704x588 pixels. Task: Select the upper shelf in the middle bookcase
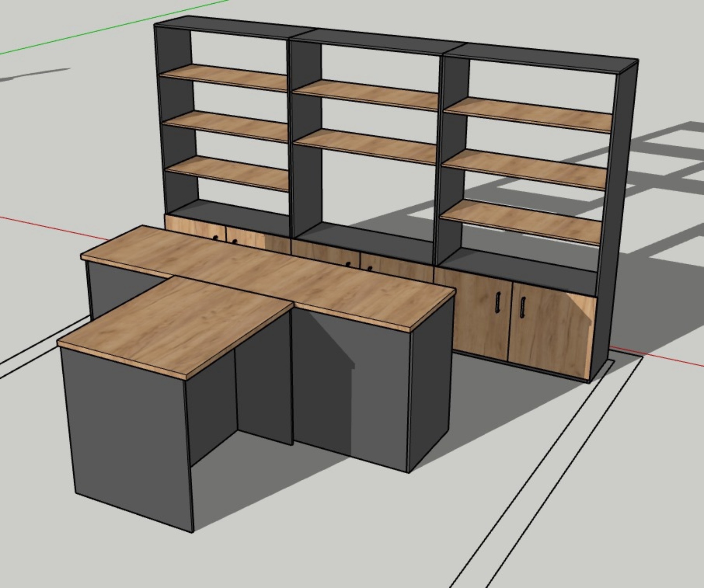[366, 95]
